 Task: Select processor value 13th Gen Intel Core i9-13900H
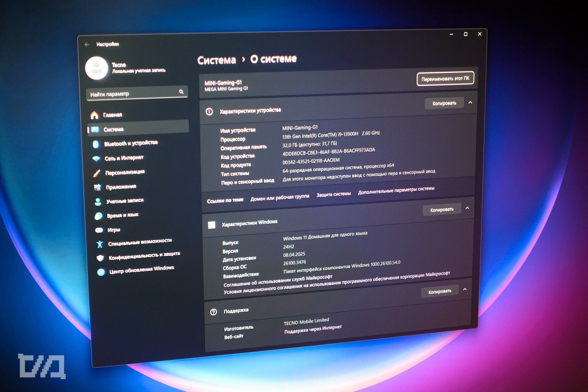331,135
